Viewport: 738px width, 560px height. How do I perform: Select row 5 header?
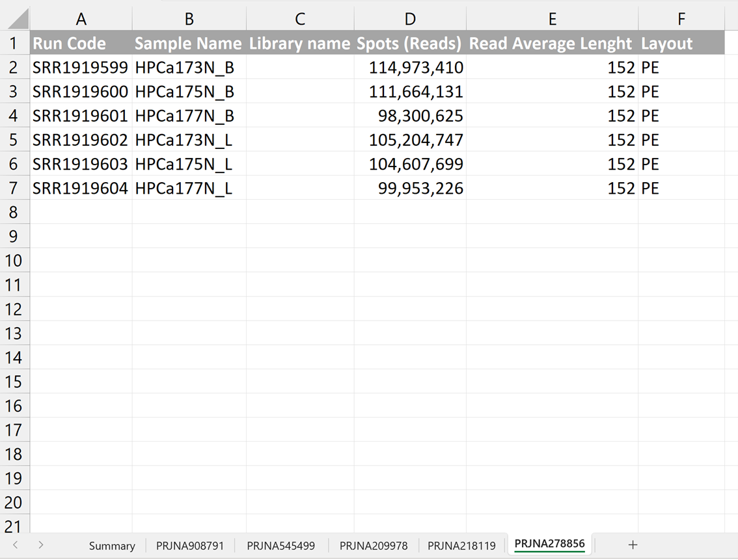pos(14,140)
